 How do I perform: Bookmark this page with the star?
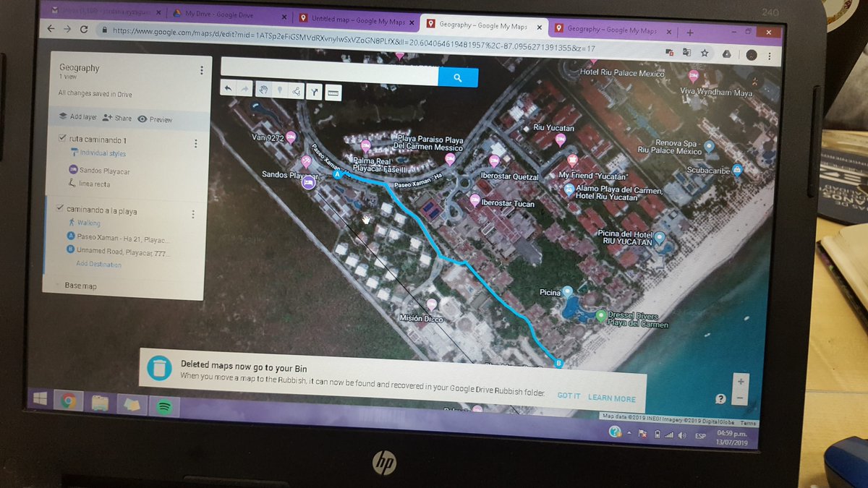(x=705, y=53)
